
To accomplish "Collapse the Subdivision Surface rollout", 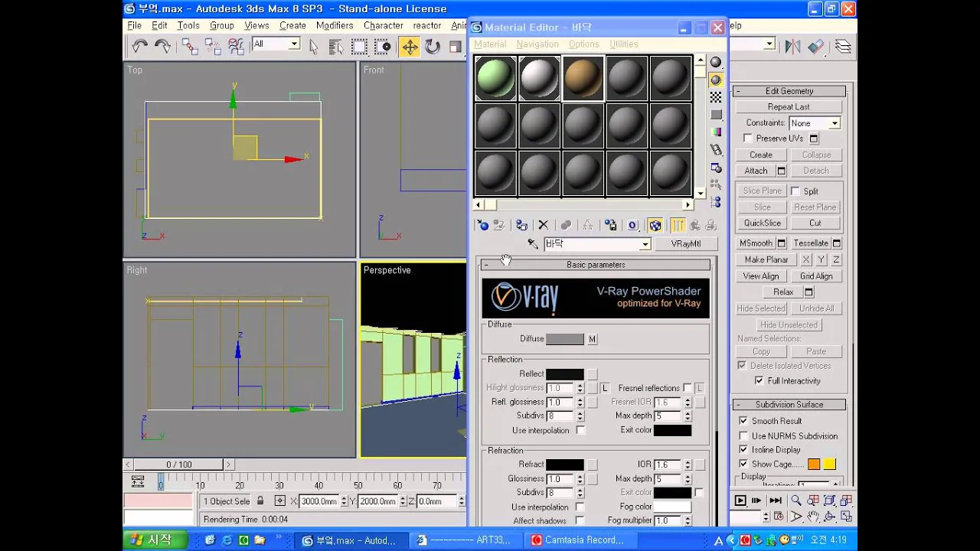I will pyautogui.click(x=789, y=405).
